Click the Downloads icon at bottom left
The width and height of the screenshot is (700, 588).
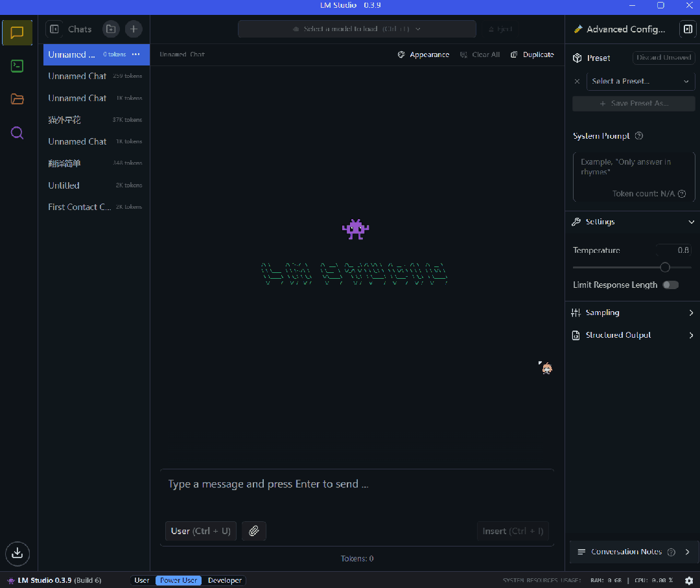[x=17, y=552]
